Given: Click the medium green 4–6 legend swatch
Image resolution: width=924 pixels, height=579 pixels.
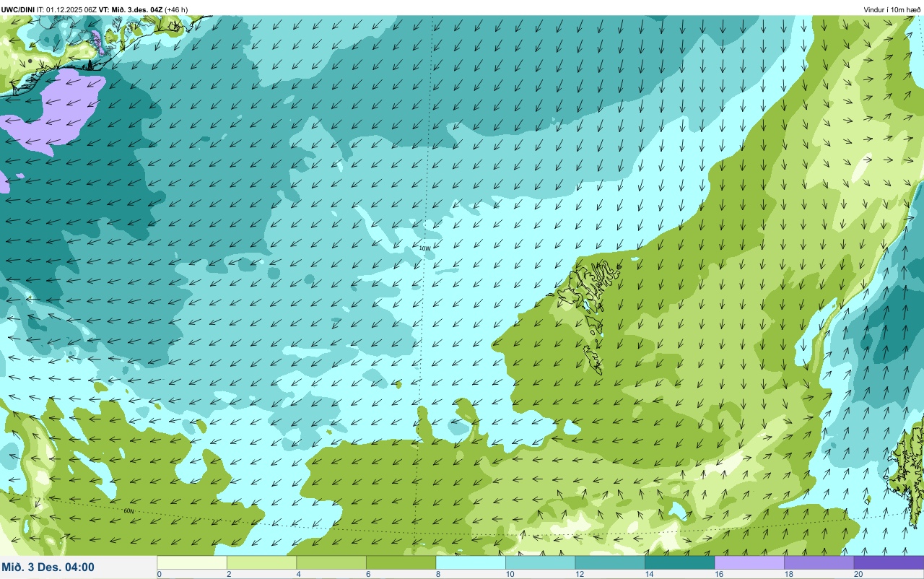Looking at the screenshot, I should (331, 562).
